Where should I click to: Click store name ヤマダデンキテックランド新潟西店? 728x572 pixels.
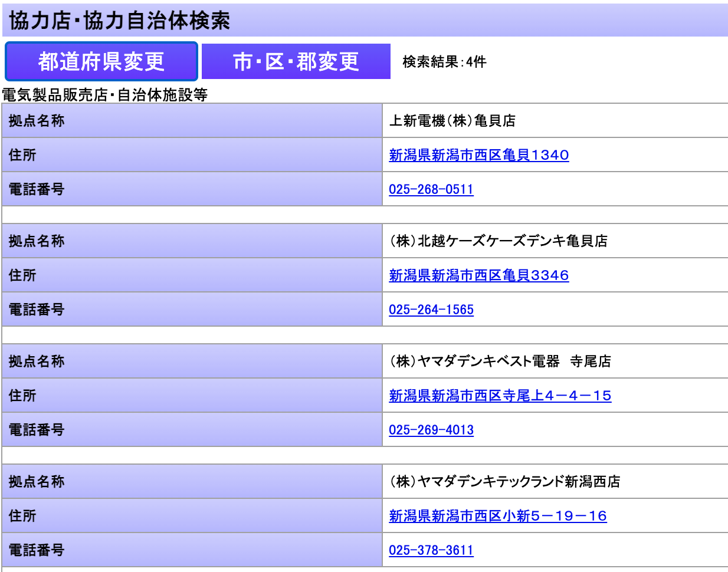pyautogui.click(x=504, y=482)
